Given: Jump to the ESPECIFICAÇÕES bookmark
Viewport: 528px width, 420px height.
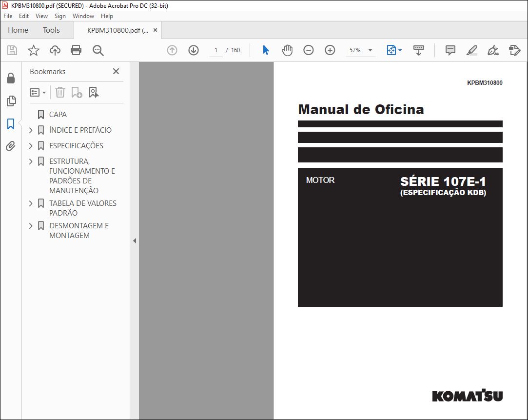Looking at the screenshot, I should 76,146.
